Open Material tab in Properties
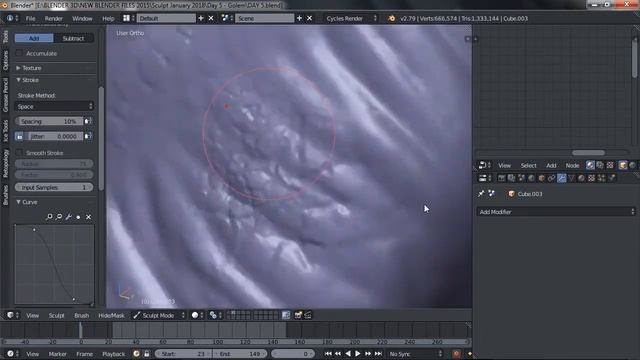 tap(582, 178)
